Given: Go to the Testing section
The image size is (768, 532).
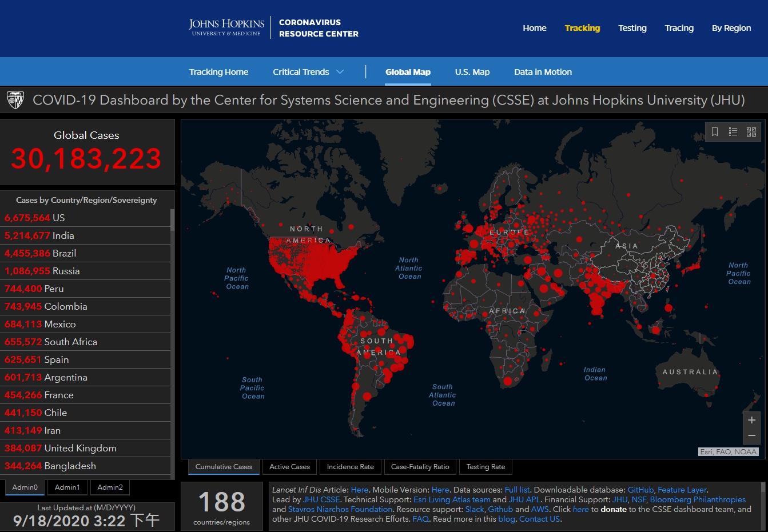Looking at the screenshot, I should click(632, 28).
